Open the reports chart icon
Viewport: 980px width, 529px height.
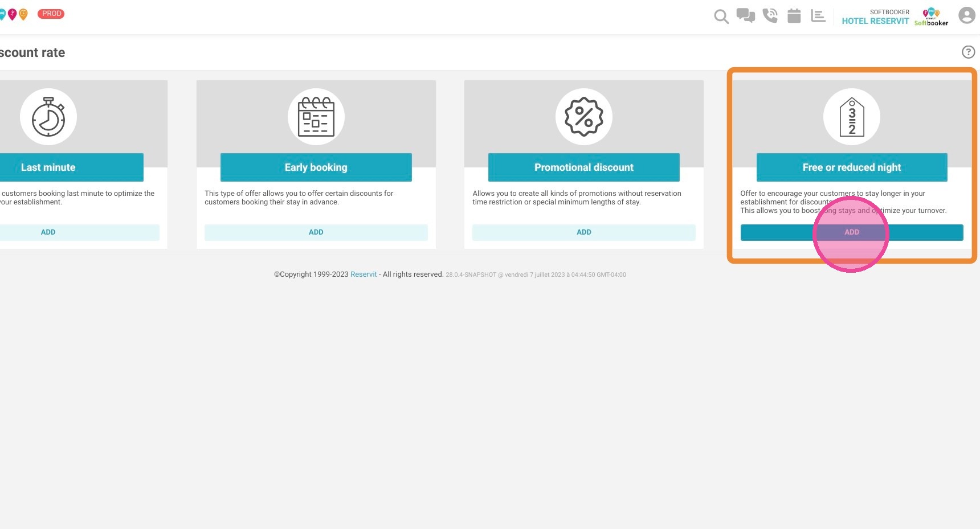[818, 15]
